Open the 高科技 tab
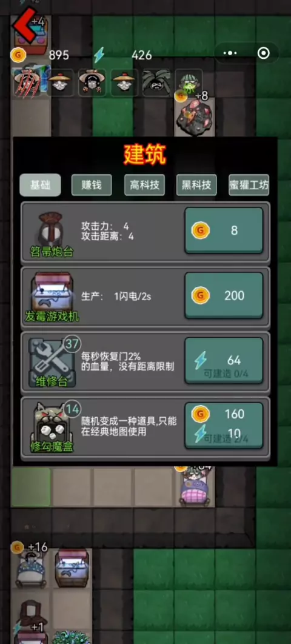The image size is (291, 644). (144, 185)
